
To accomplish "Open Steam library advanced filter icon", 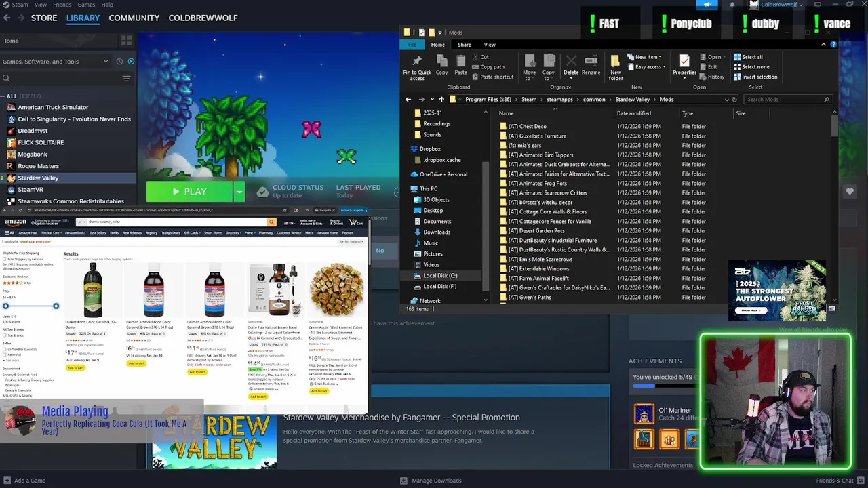I will pos(126,79).
